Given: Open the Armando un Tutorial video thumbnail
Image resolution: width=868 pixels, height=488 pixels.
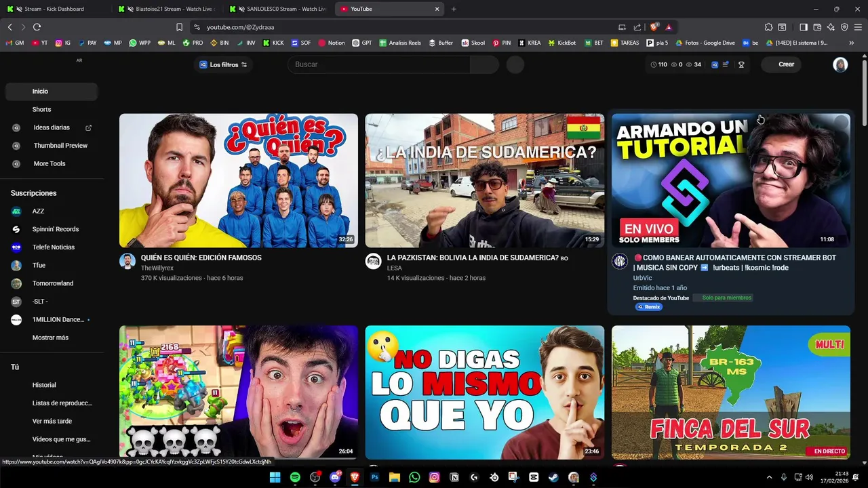Looking at the screenshot, I should coord(731,180).
